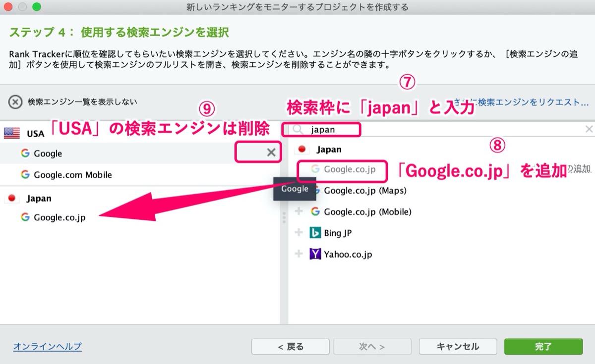This screenshot has width=595, height=364.
Task: Add Google.co.jp (Mobile) using its plus icon
Action: pyautogui.click(x=298, y=211)
